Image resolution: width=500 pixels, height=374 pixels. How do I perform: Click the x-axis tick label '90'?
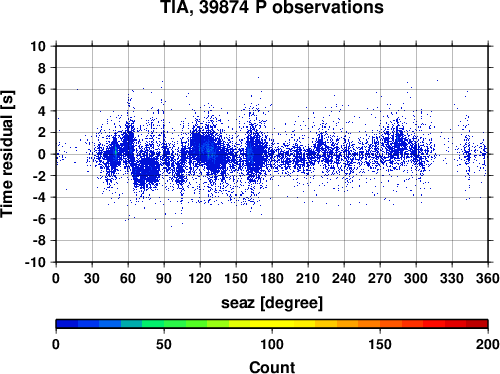(x=164, y=278)
